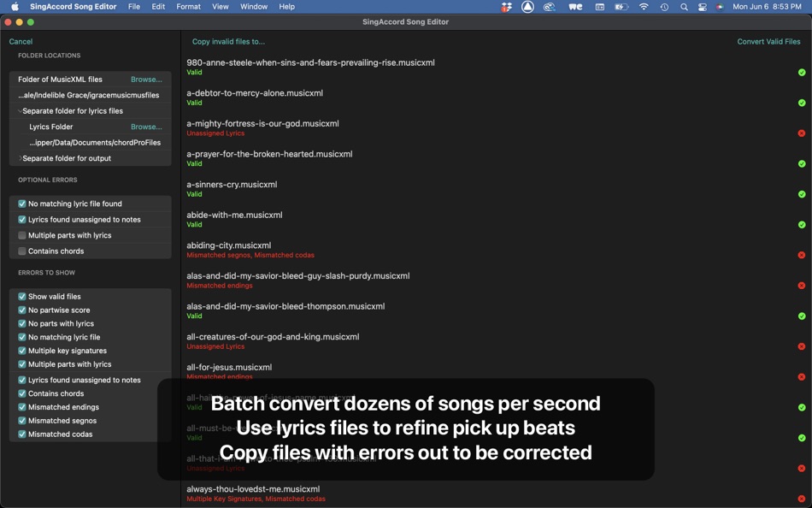The height and width of the screenshot is (508, 812).
Task: Uncheck 'No matching lyric file found' optional error
Action: click(x=21, y=204)
